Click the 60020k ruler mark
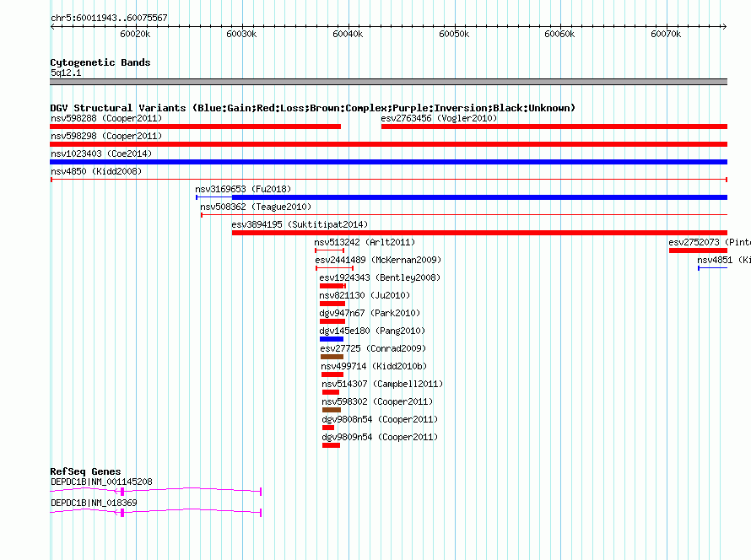Image resolution: width=751 pixels, height=560 pixels. point(135,34)
